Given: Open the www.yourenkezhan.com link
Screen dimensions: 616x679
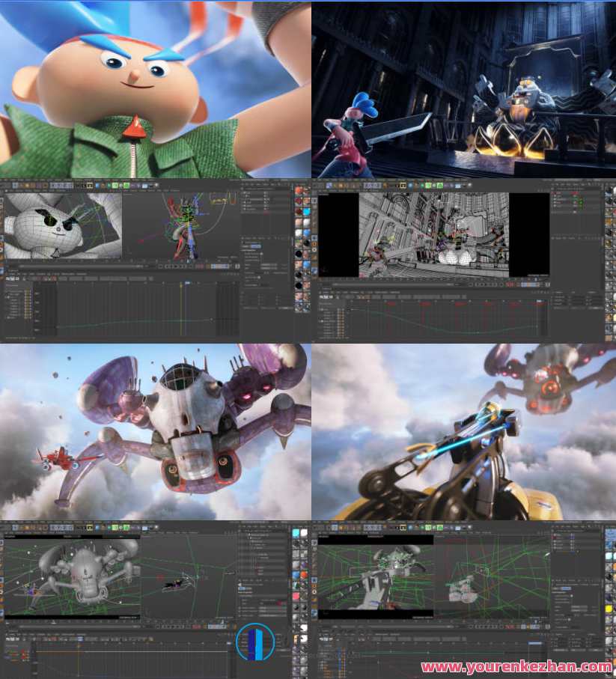Looking at the screenshot, I should point(516,666).
